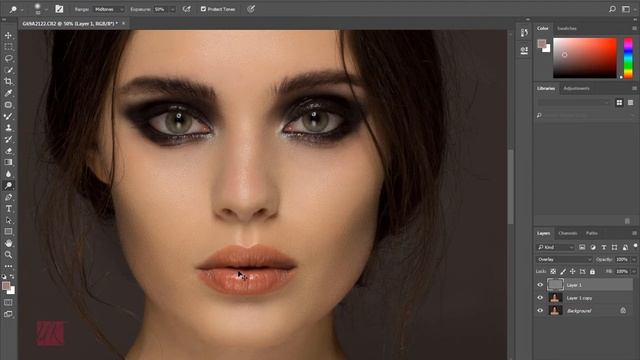Filter layers by type layers icon
The width and height of the screenshot is (640, 360).
(x=604, y=247)
